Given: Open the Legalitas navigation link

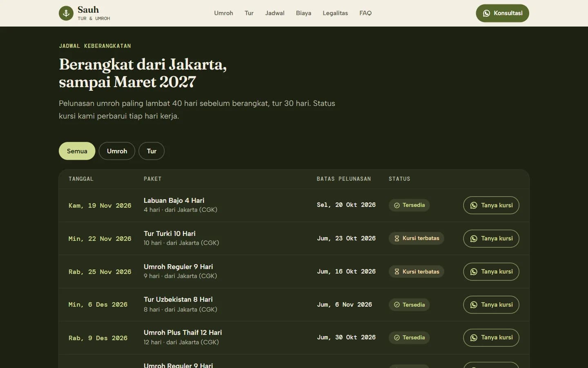Looking at the screenshot, I should click(335, 13).
